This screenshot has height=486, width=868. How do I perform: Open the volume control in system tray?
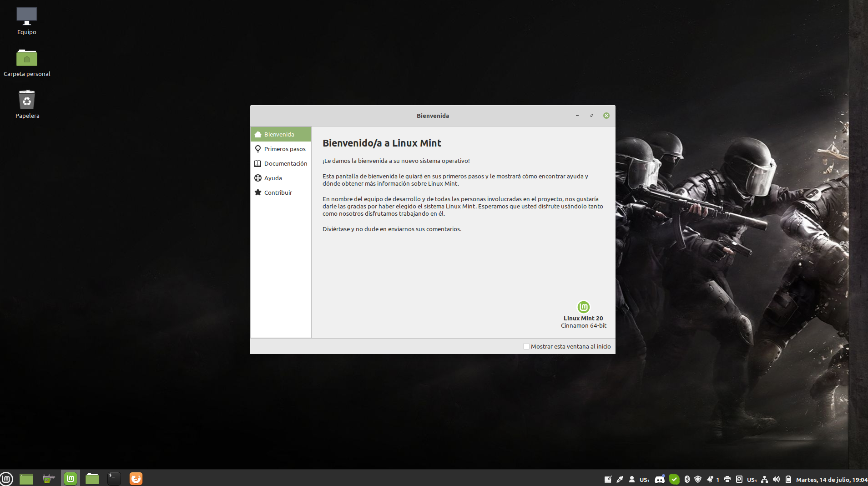tap(776, 479)
